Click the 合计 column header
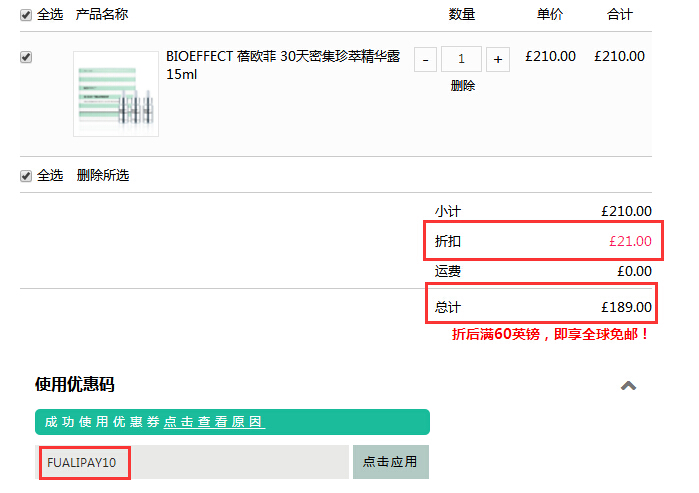Viewport: 699px width, 493px height. click(x=620, y=14)
